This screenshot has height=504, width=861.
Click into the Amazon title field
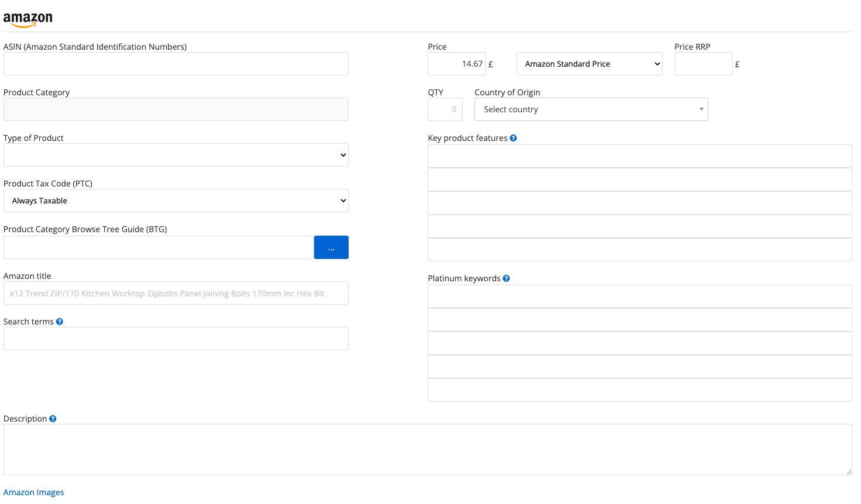tap(176, 293)
